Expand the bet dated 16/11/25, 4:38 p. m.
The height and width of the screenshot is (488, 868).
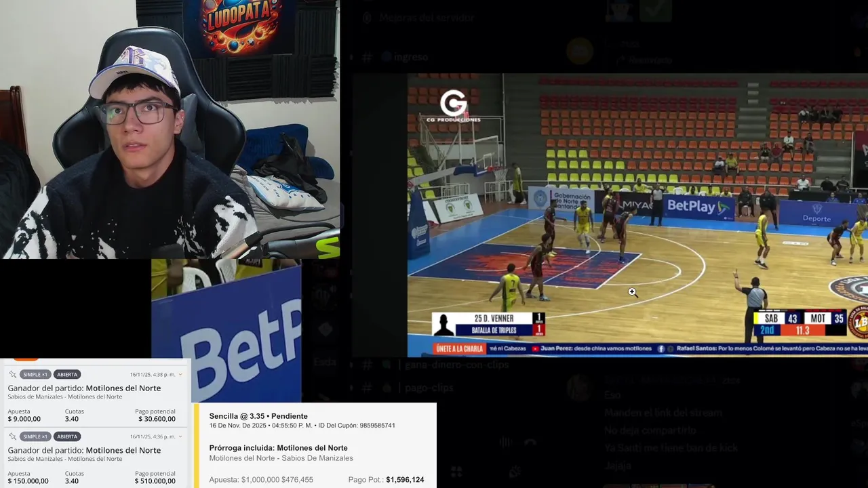[x=180, y=375]
